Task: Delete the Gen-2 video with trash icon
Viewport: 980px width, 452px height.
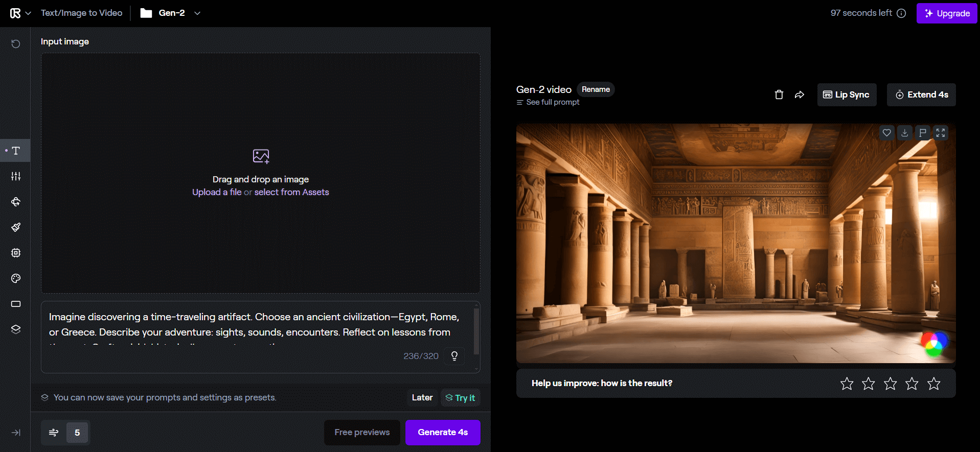Action: 779,94
